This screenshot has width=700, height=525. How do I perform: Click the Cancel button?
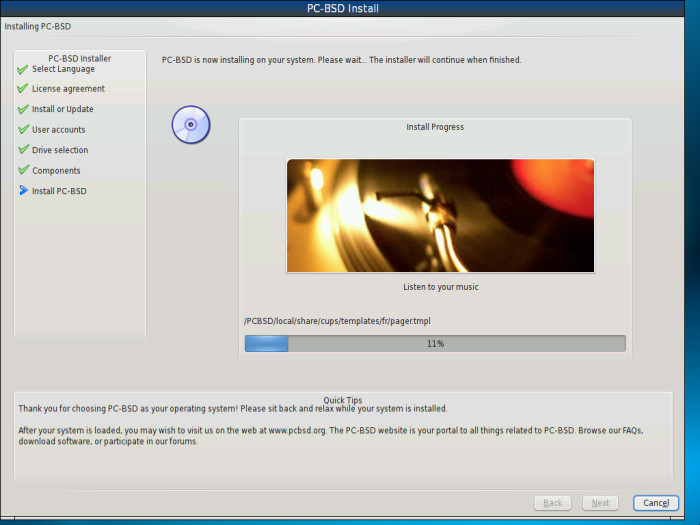click(656, 503)
